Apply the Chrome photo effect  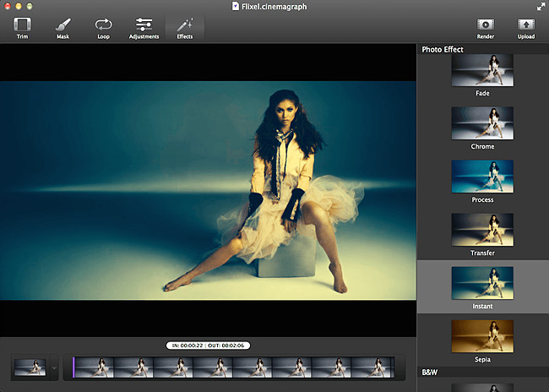click(x=482, y=128)
